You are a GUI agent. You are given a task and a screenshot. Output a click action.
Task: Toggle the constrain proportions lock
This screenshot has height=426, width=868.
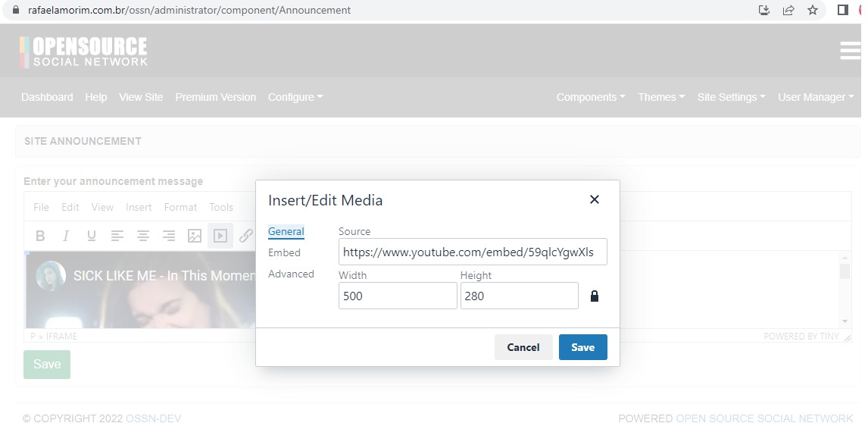coord(594,296)
